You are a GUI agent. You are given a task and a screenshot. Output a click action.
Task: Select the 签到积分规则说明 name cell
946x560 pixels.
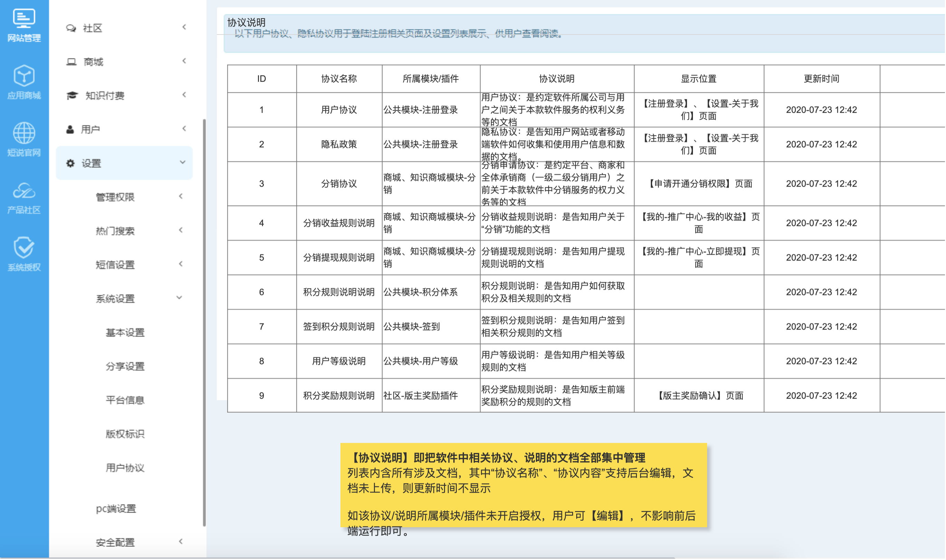tap(339, 327)
